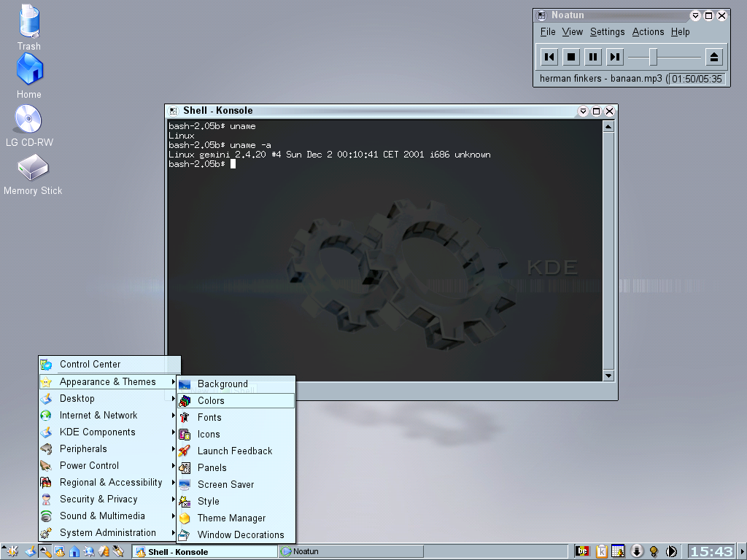Click Konsole scrollbar up arrow
747x560 pixels.
pyautogui.click(x=608, y=127)
